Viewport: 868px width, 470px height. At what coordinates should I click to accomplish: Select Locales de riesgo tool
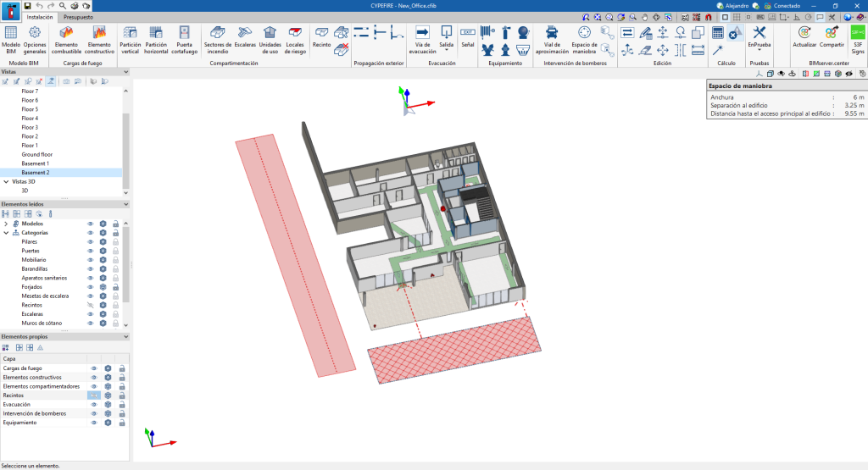(295, 40)
